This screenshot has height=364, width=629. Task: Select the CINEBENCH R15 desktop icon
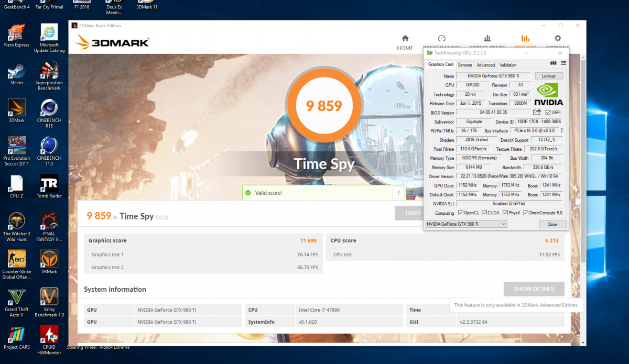click(x=49, y=114)
